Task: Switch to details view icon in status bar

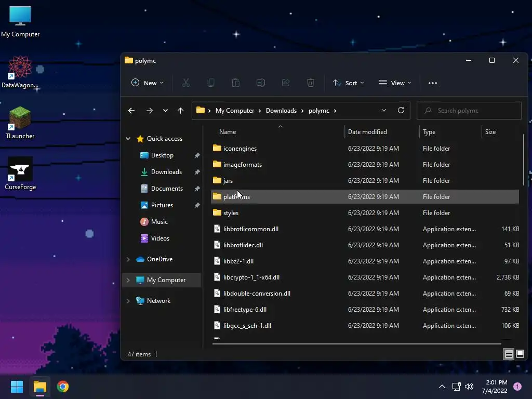Action: point(509,354)
